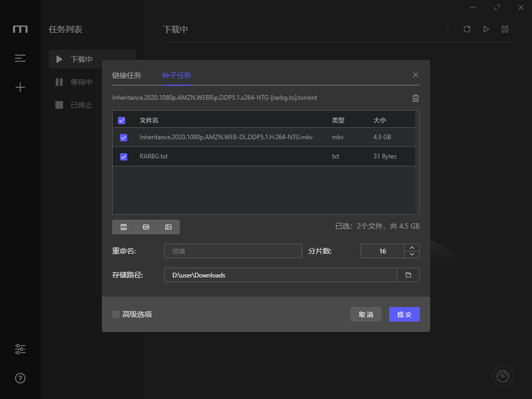Enable 高级选项 advanced options

pyautogui.click(x=116, y=314)
